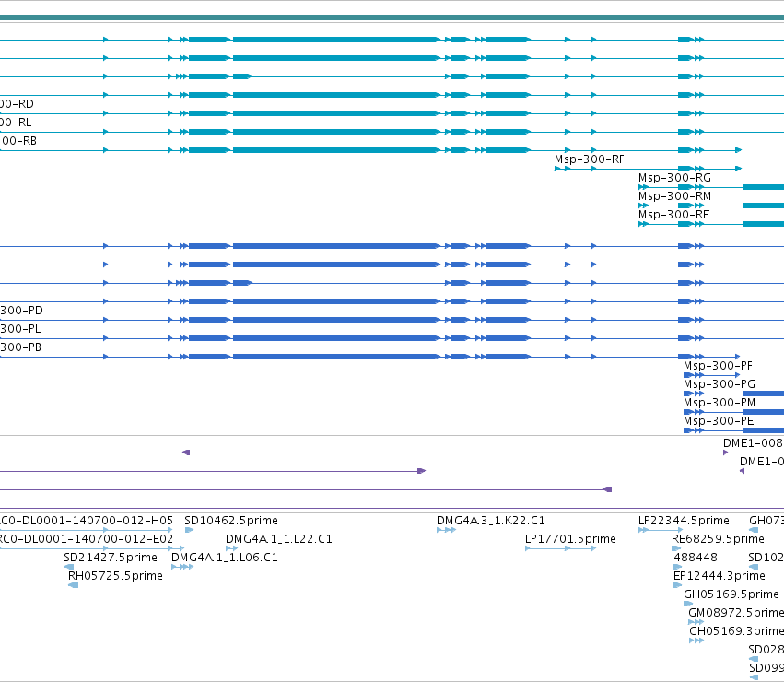784x682 pixels.
Task: Select the transcript label ending in -RD
Action: click(x=17, y=104)
